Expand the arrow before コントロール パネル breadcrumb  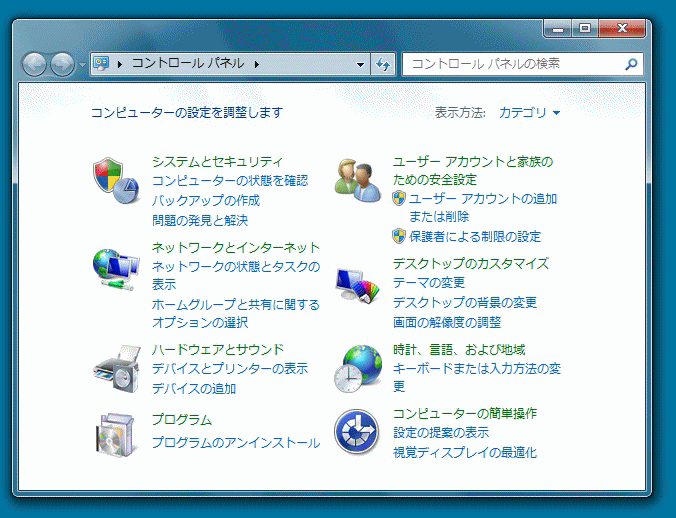click(120, 64)
